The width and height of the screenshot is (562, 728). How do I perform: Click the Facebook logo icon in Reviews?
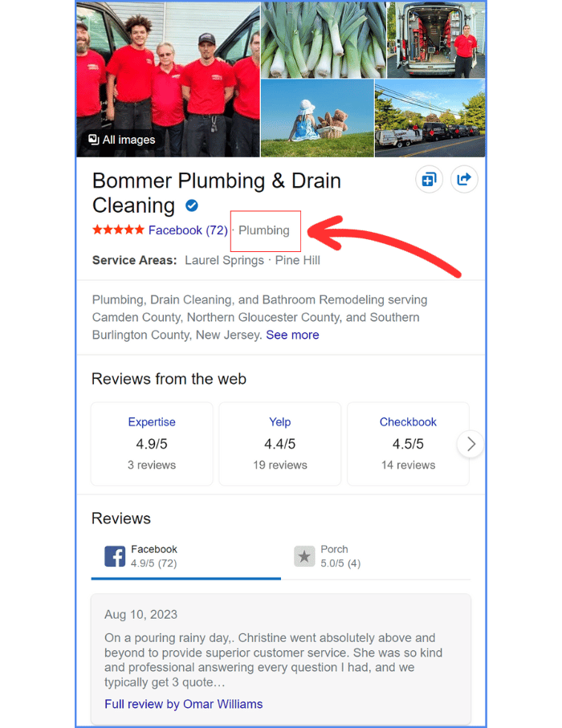[115, 556]
